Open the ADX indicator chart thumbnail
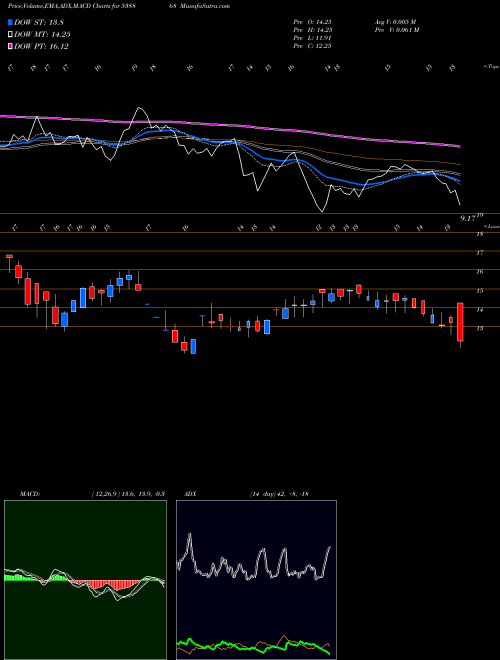Screen dimensions: 500x660 coord(256,580)
